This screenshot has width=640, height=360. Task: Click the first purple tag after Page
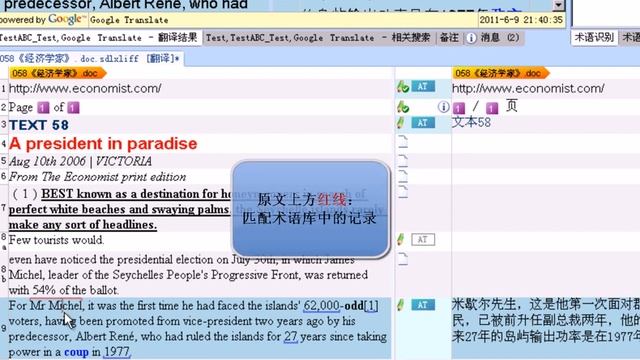[x=43, y=107]
